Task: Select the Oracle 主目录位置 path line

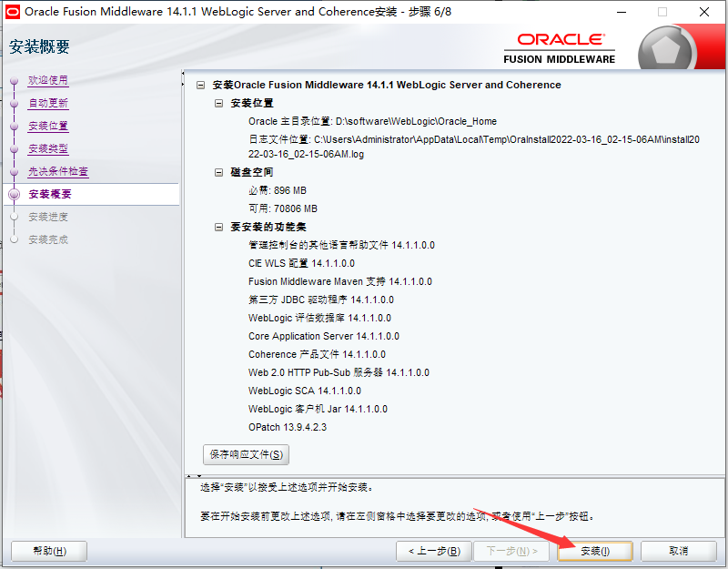Action: coord(372,122)
